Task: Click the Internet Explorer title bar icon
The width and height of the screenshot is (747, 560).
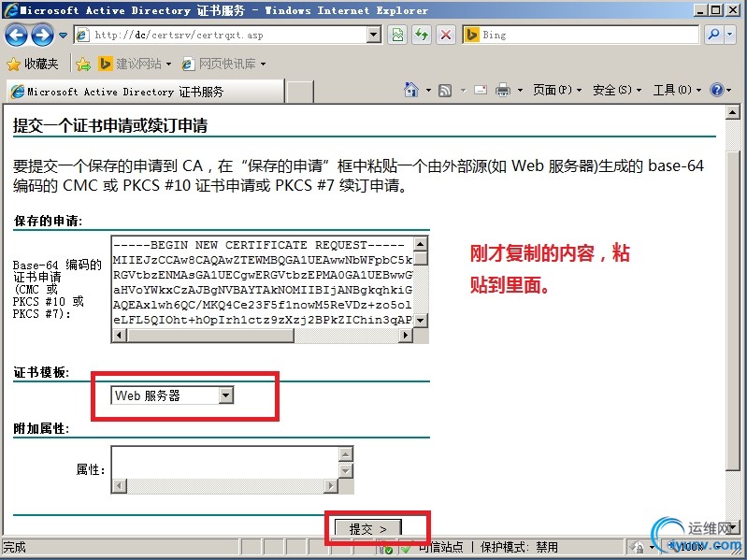Action: tap(10, 10)
